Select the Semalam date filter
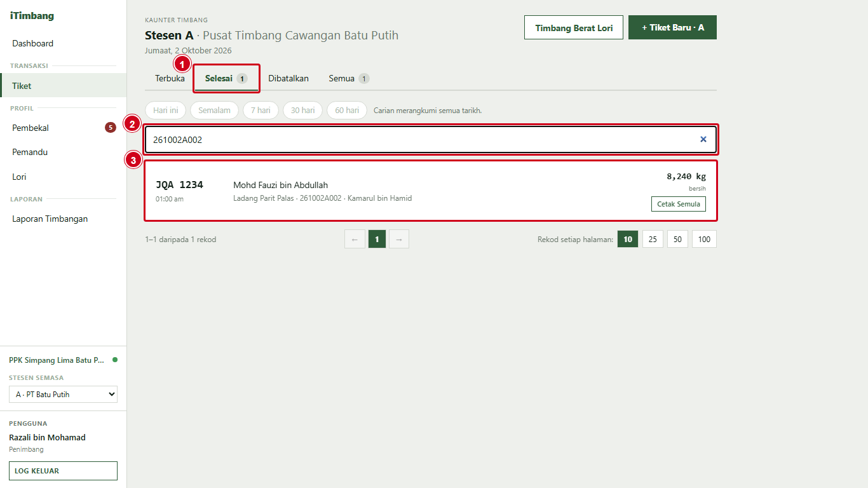Viewport: 868px width, 488px height. coord(214,110)
